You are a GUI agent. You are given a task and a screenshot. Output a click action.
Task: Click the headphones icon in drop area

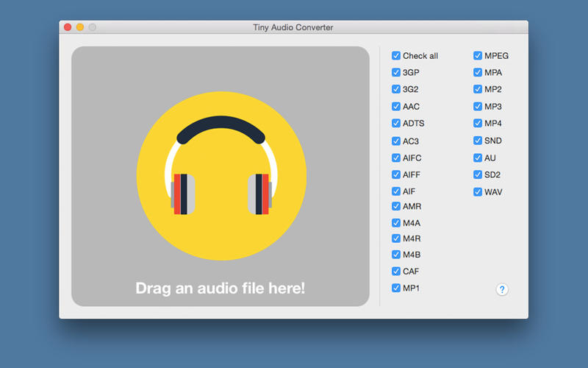click(x=221, y=176)
